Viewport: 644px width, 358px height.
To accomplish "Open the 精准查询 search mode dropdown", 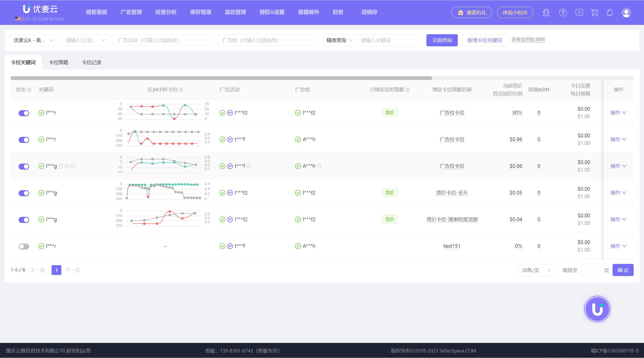I will (339, 40).
